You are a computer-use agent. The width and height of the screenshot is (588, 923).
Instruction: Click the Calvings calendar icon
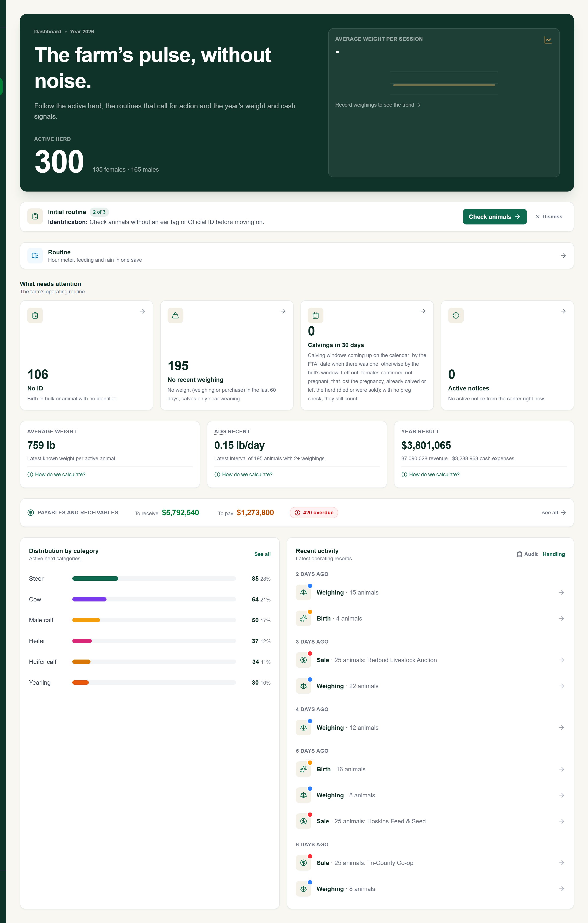(315, 315)
